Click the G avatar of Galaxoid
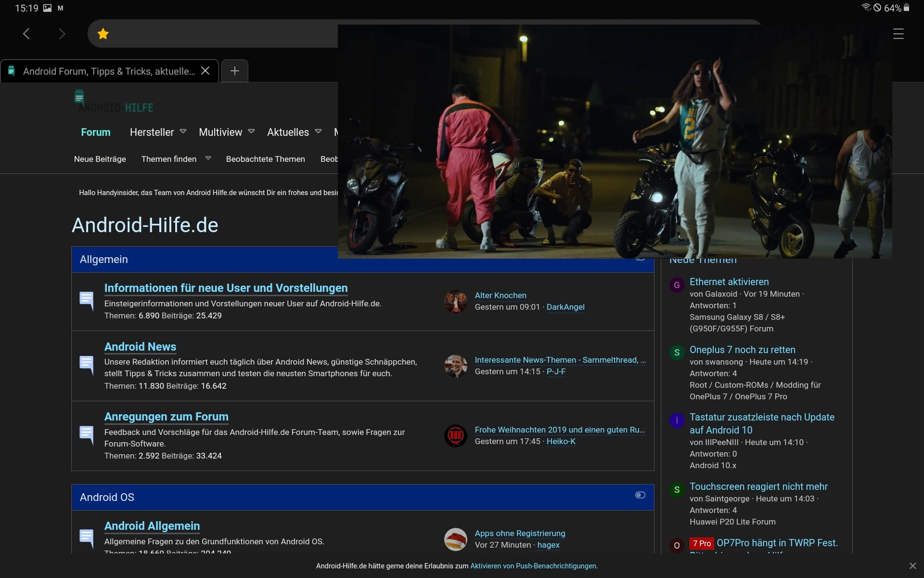The image size is (924, 578). [x=677, y=285]
